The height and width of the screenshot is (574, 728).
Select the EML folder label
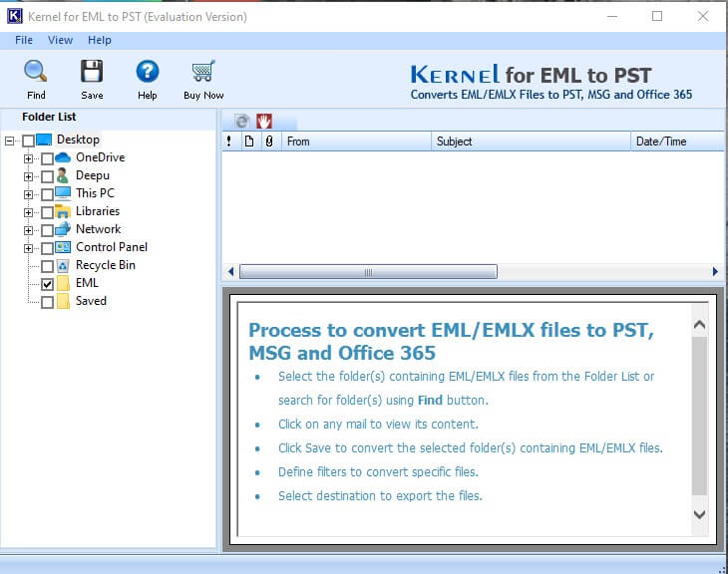87,283
